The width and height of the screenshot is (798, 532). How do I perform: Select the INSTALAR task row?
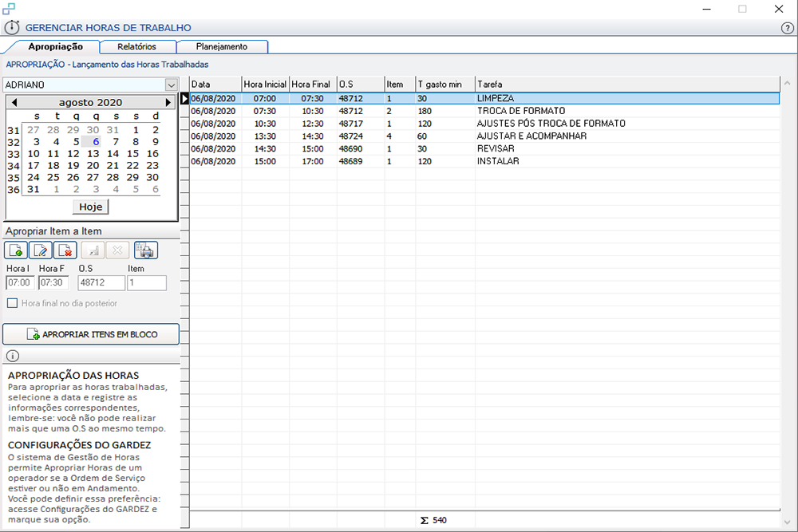pos(484,161)
